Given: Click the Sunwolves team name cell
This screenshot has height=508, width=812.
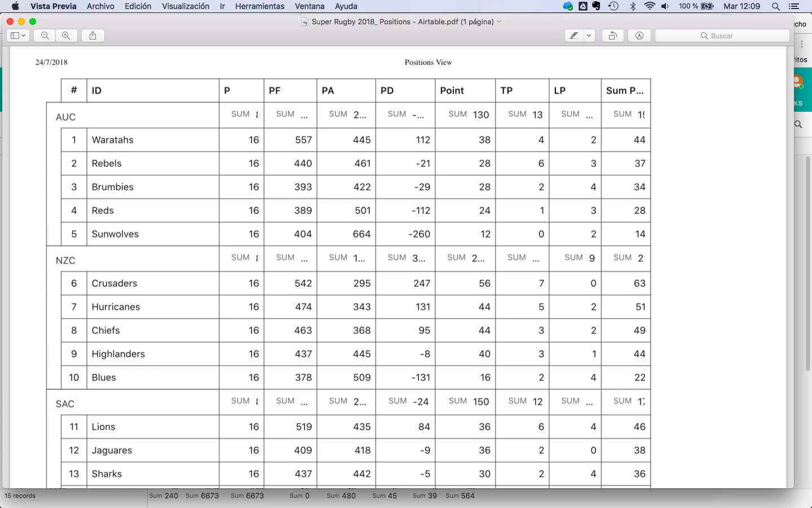Looking at the screenshot, I should 153,234.
